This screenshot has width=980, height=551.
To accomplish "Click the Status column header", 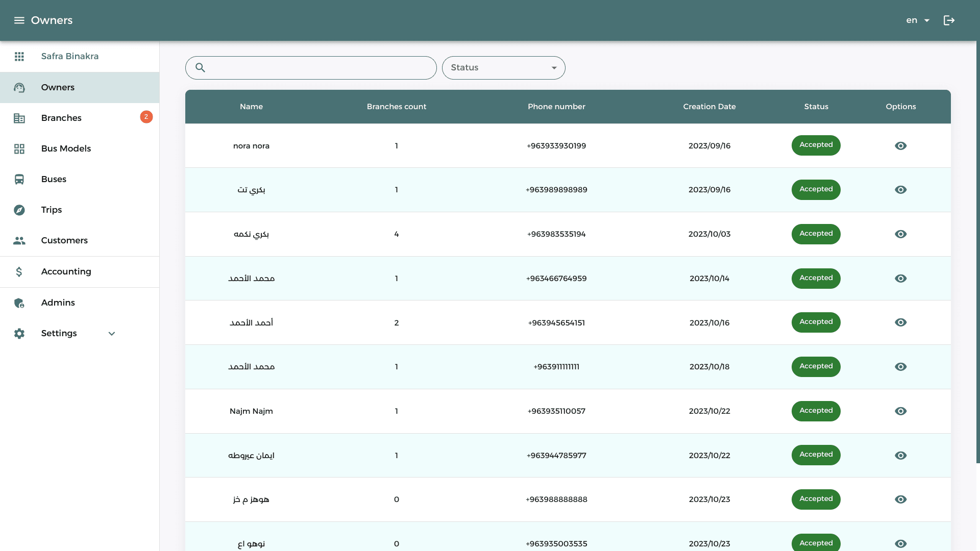I will point(816,107).
